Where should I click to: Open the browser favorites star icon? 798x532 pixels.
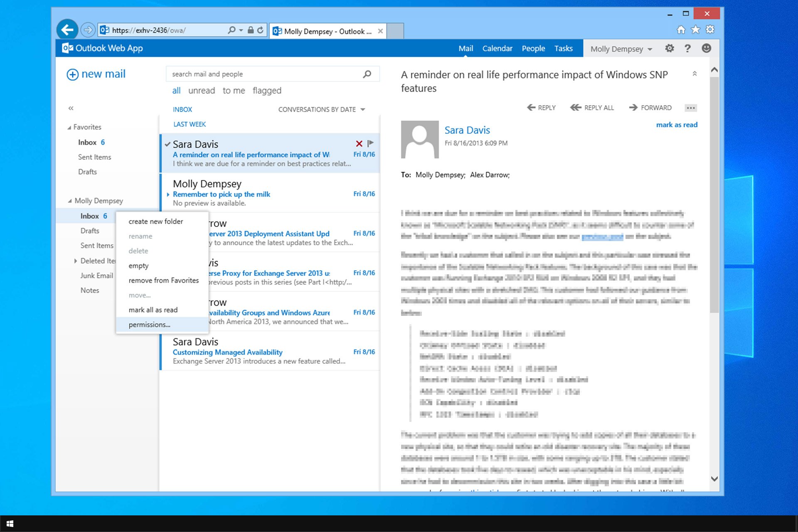(x=695, y=30)
